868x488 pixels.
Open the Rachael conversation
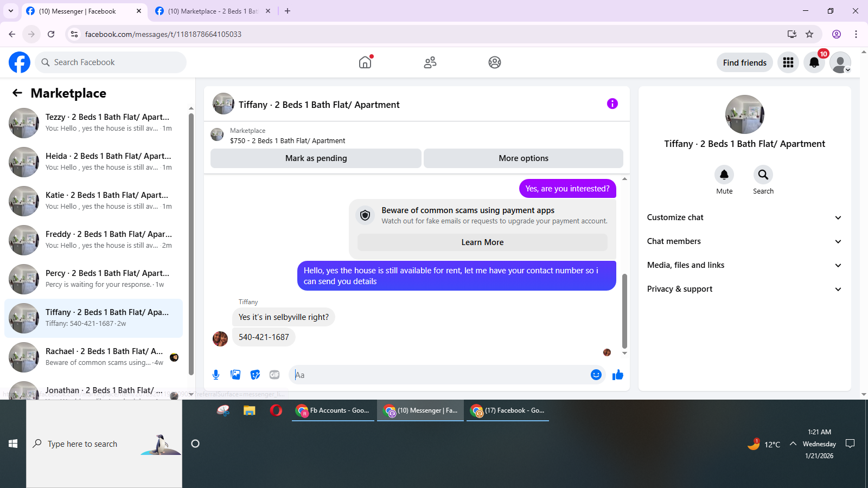93,357
